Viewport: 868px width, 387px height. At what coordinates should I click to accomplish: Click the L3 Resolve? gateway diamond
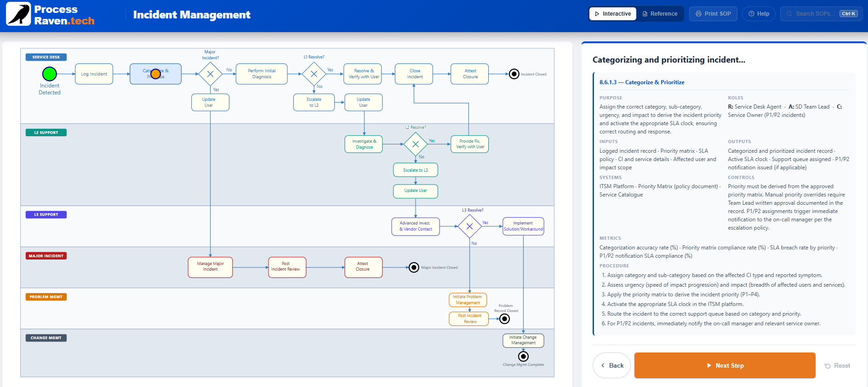pyautogui.click(x=469, y=226)
